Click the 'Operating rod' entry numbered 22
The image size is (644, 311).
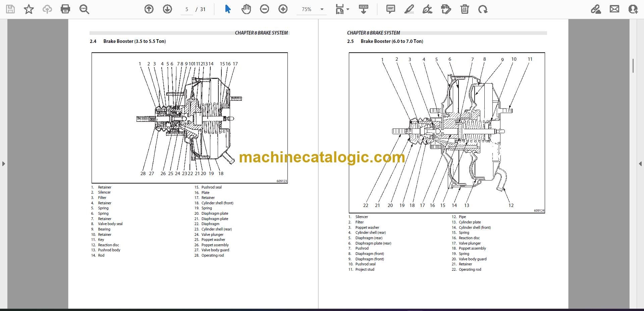(470, 269)
